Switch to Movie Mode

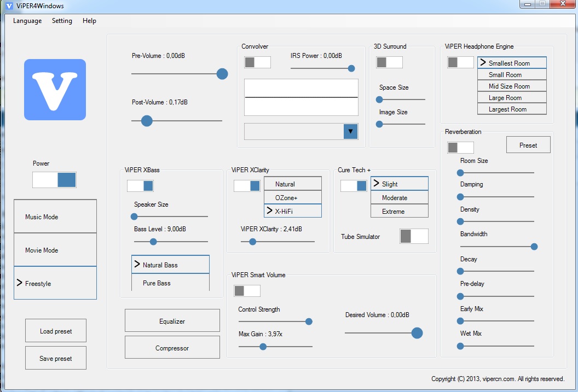click(x=55, y=249)
